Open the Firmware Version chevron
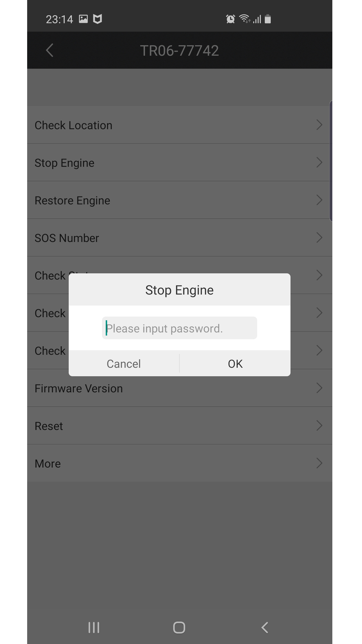Screen dimensions: 362x644 pyautogui.click(x=319, y=388)
